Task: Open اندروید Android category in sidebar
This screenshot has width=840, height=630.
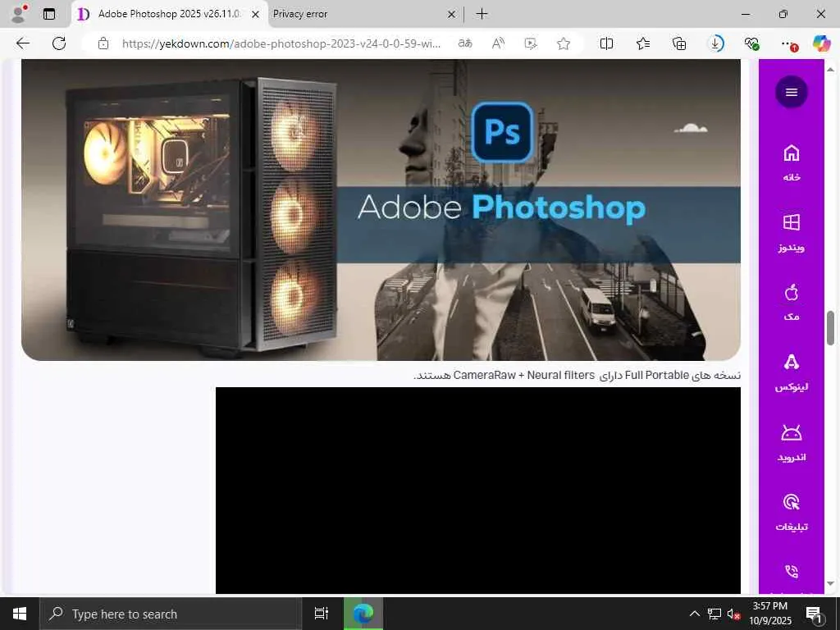Action: coord(792,443)
